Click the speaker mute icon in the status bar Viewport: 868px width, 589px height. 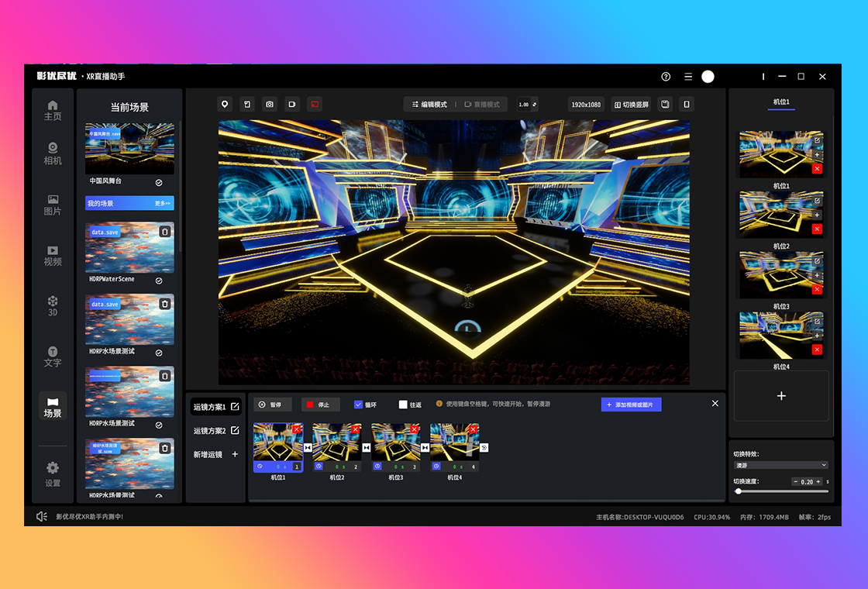[42, 516]
